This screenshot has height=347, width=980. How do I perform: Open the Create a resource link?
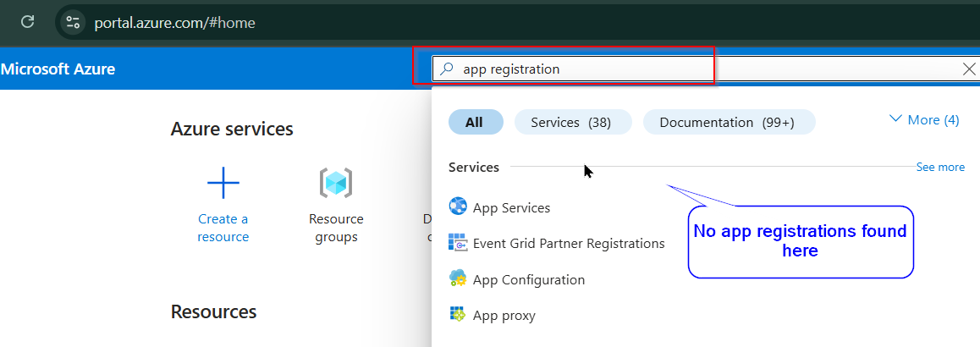223,229
